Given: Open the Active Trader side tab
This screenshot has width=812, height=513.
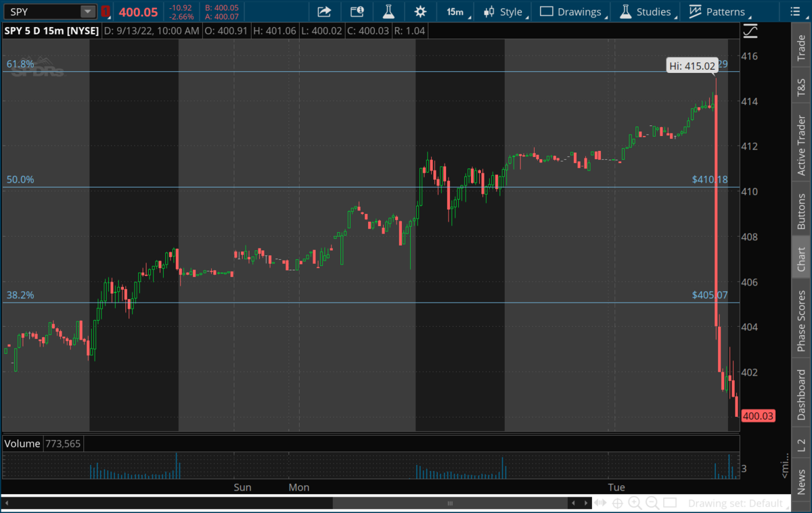Looking at the screenshot, I should click(x=801, y=146).
